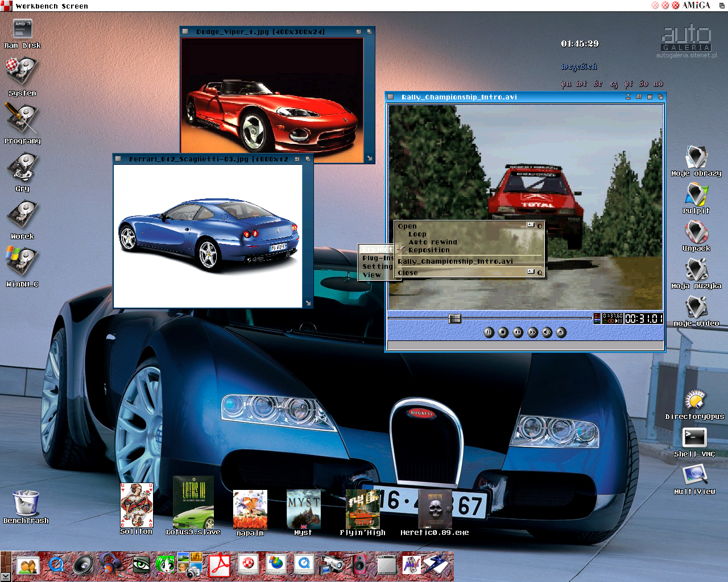The height and width of the screenshot is (582, 728).
Task: Click the Adobe PDF reader dock icon
Action: [220, 566]
